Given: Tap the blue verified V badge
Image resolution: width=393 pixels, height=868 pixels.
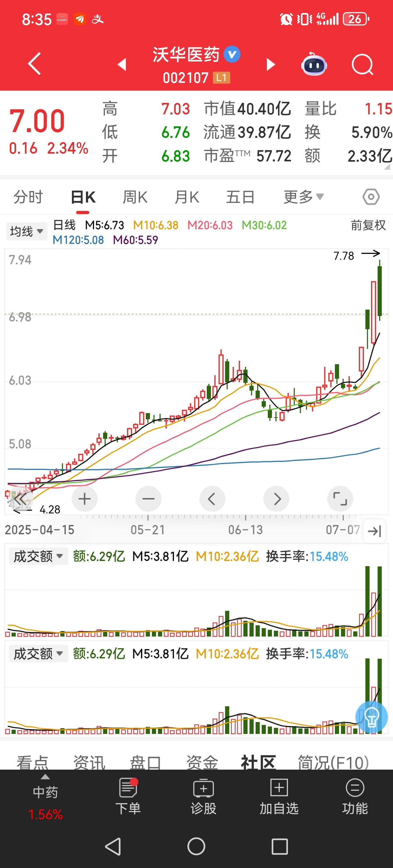Looking at the screenshot, I should (232, 54).
